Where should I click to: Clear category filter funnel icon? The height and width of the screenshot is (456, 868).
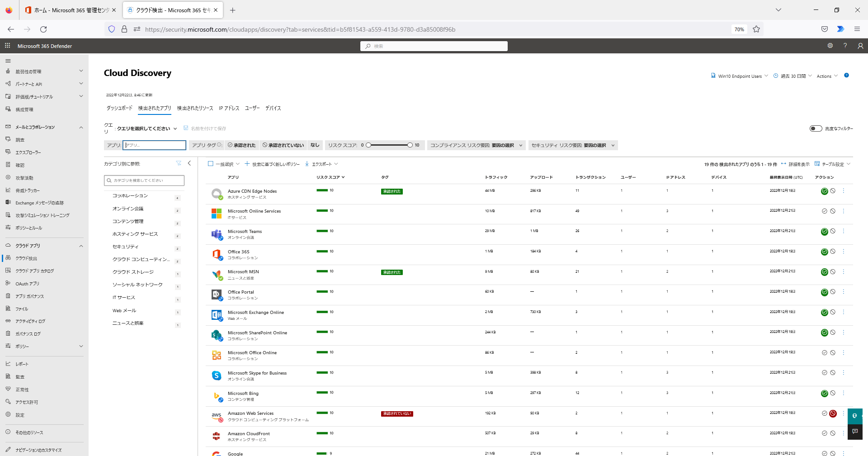point(179,163)
